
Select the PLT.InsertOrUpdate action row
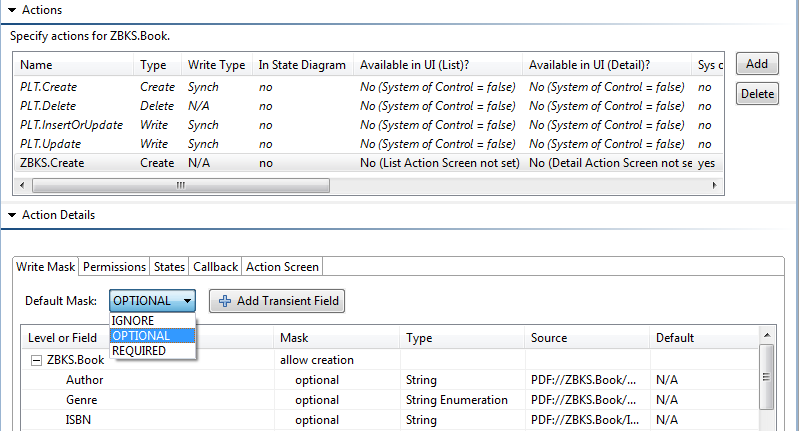pyautogui.click(x=71, y=125)
